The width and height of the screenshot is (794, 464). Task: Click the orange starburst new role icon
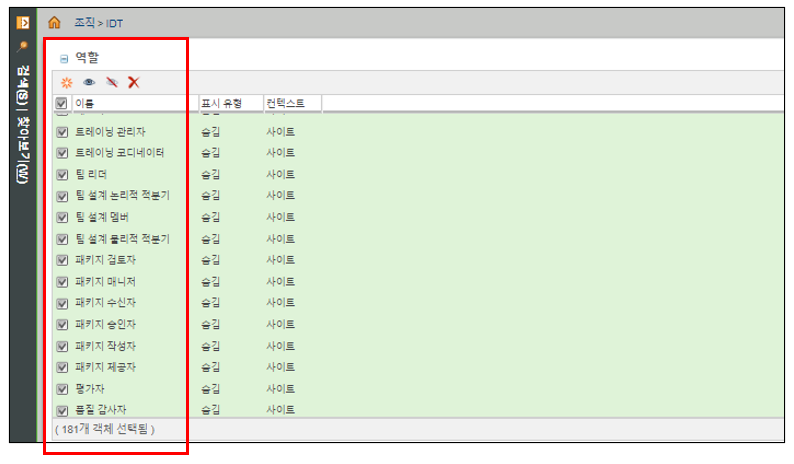coord(66,82)
